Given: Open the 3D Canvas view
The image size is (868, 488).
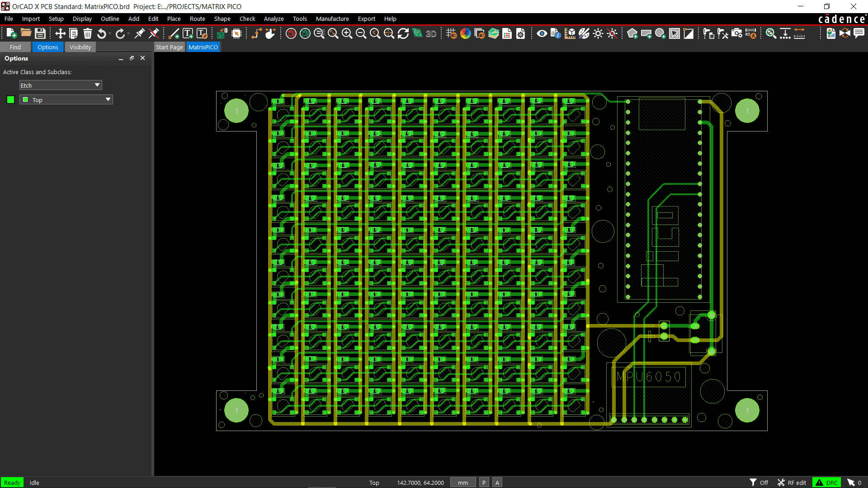Looking at the screenshot, I should point(430,33).
